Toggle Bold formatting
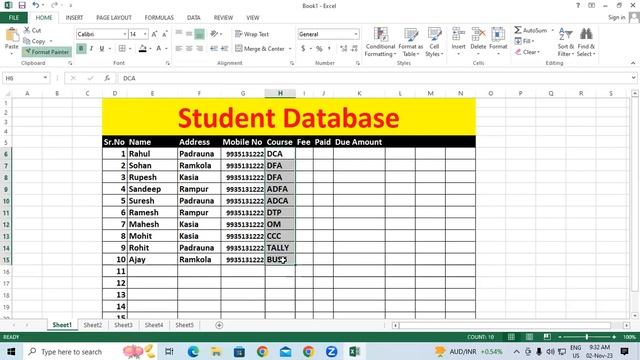The image size is (640, 360). tap(81, 49)
